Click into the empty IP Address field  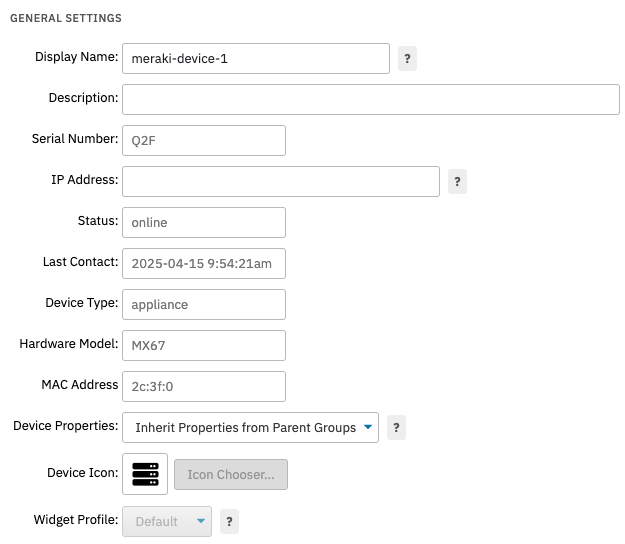[280, 181]
